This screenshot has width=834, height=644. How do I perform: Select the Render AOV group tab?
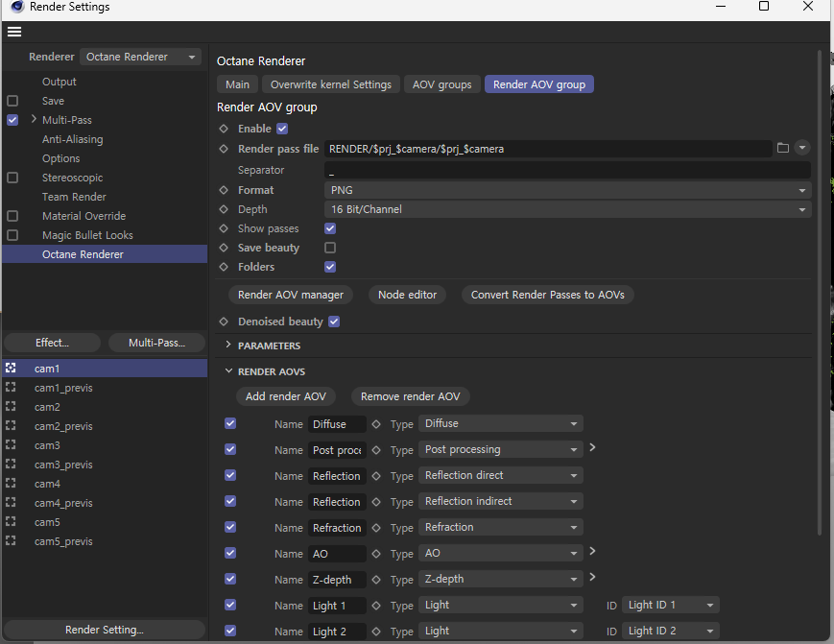pyautogui.click(x=538, y=84)
